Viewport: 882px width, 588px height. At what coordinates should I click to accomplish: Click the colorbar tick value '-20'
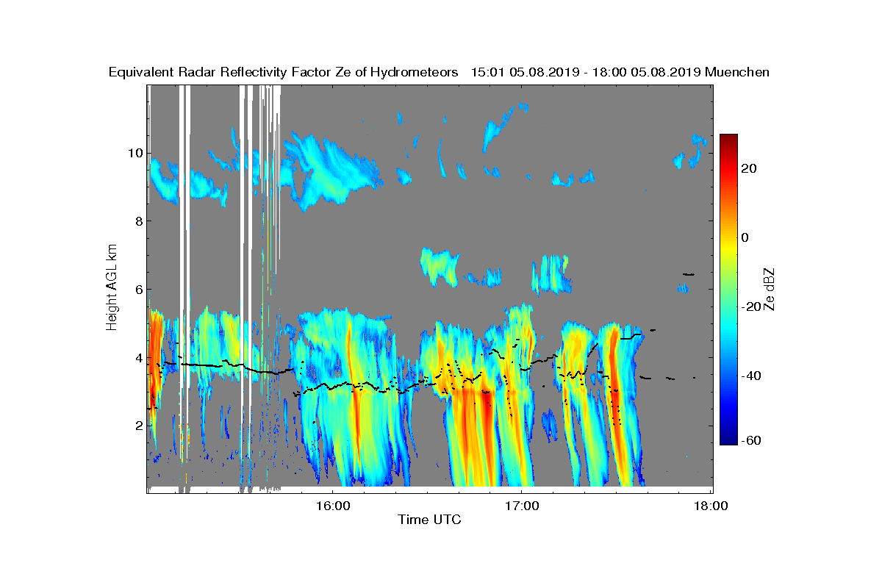click(751, 306)
